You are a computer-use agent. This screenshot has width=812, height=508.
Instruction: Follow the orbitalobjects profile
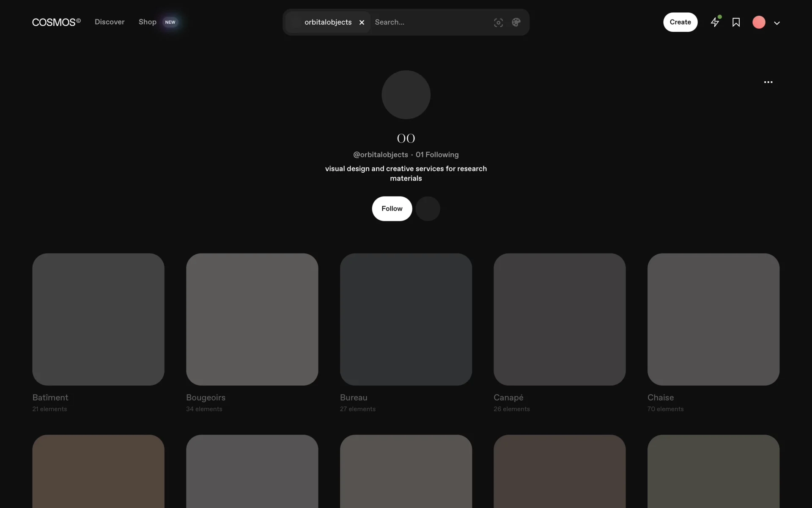tap(392, 209)
